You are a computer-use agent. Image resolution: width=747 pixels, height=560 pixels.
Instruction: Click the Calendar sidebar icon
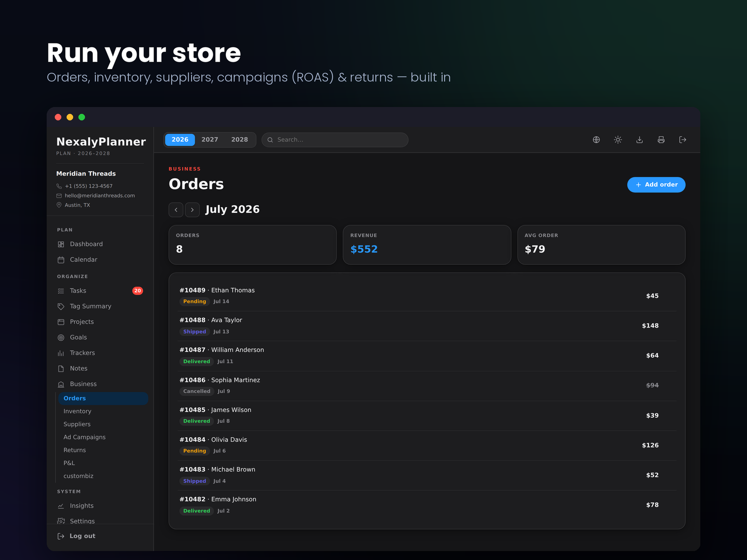(x=61, y=259)
